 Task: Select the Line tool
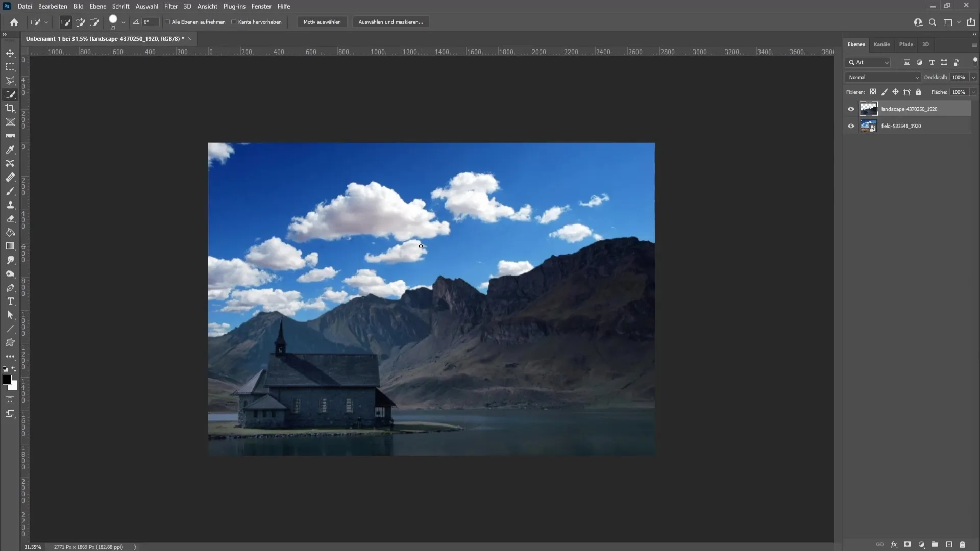[x=10, y=329]
